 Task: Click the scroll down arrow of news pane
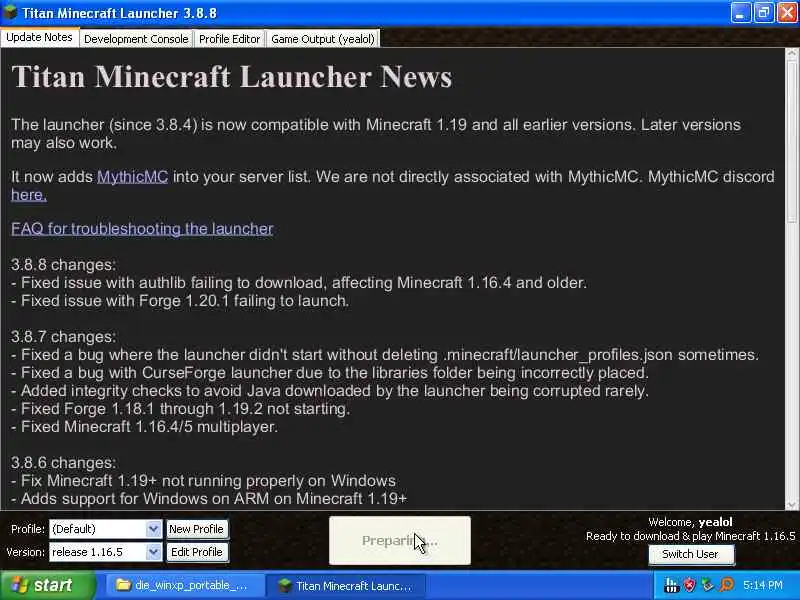(x=792, y=504)
